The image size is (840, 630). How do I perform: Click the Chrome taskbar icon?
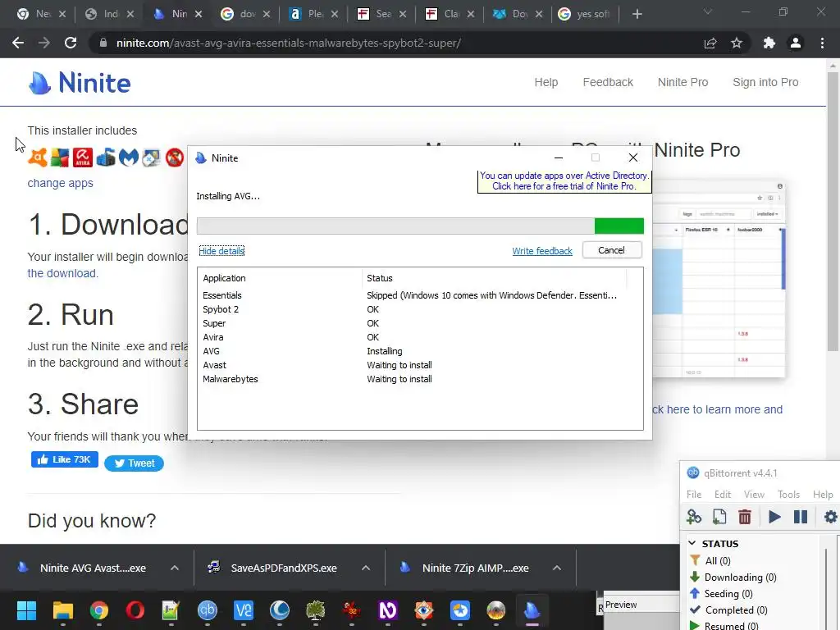99,610
